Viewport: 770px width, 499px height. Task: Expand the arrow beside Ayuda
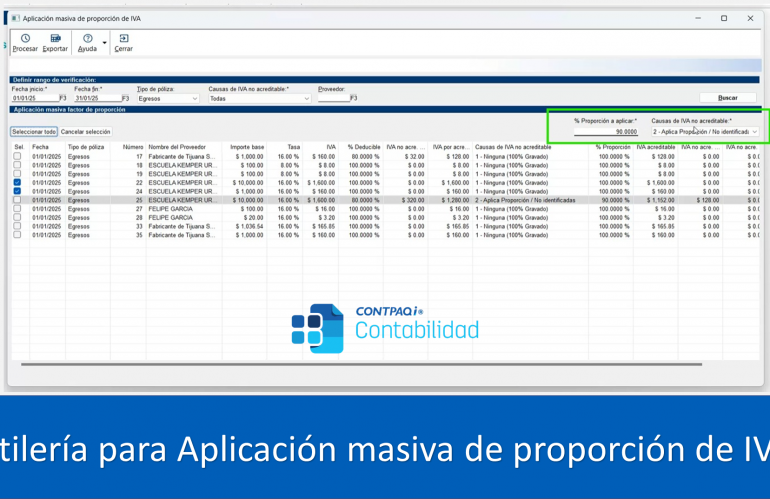click(104, 44)
